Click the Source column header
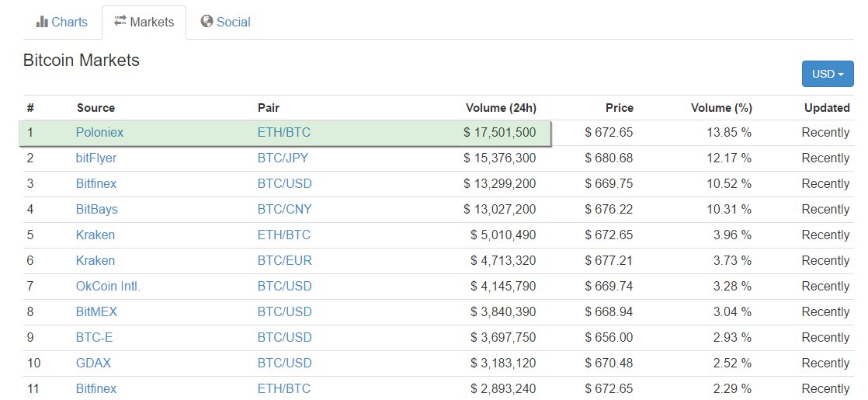868x400 pixels. [x=95, y=107]
